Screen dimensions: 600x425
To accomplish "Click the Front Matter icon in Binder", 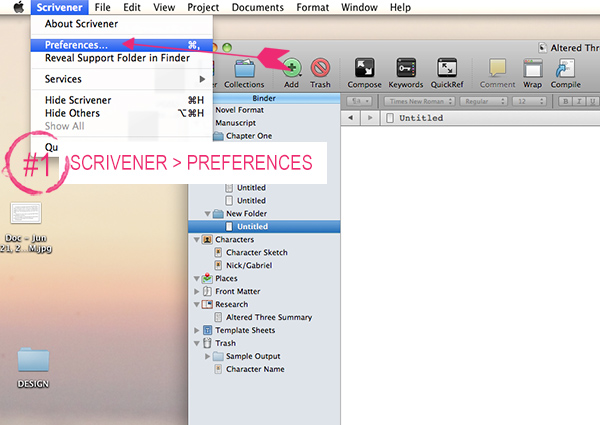I will (207, 291).
